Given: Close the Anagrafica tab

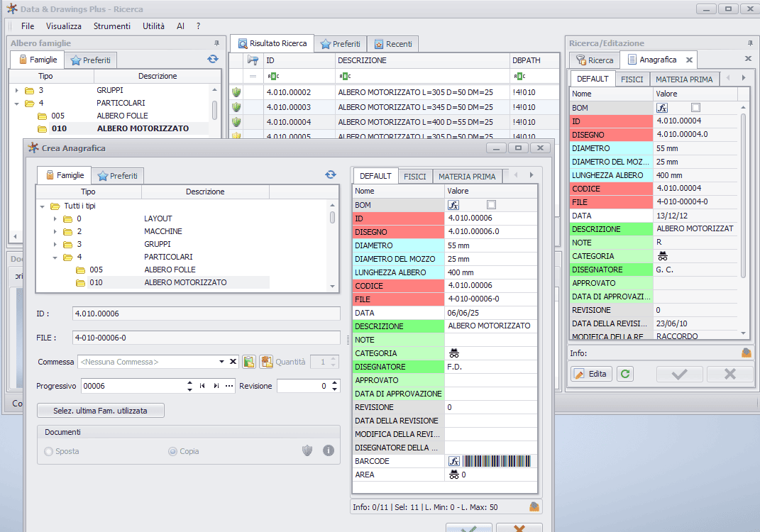Looking at the screenshot, I should tap(689, 60).
